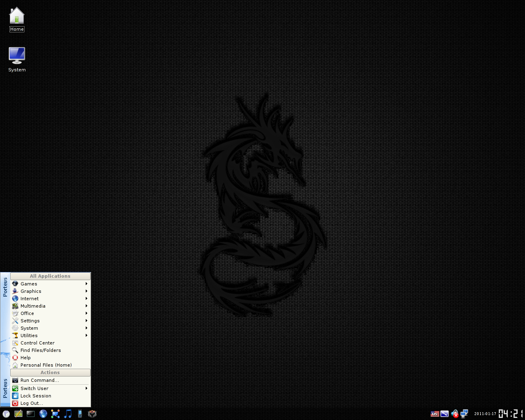
Task: Expand the Office submenu
Action: (x=50, y=313)
